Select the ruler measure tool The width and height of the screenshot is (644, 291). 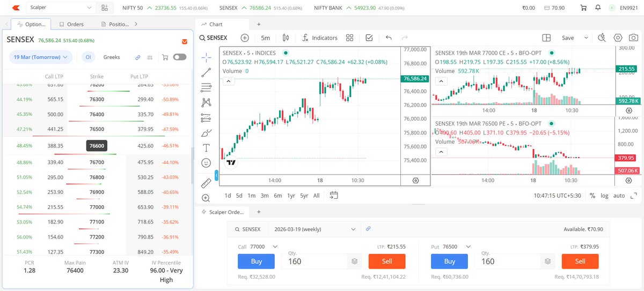(x=206, y=183)
